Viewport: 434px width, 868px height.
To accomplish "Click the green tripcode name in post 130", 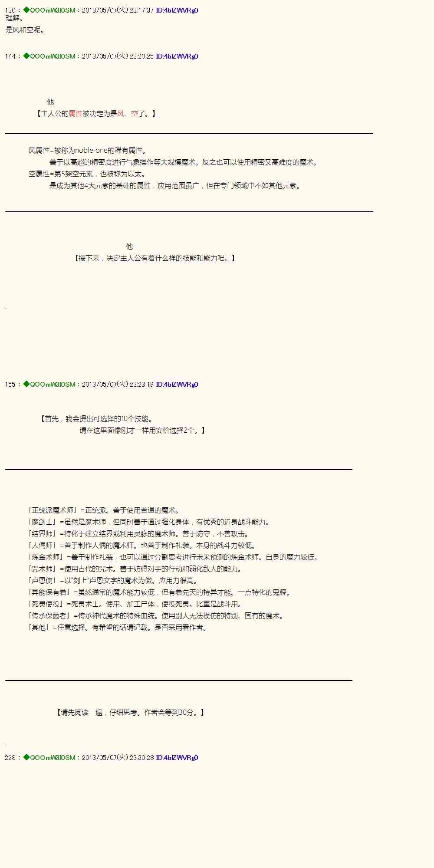I will 49,10.
